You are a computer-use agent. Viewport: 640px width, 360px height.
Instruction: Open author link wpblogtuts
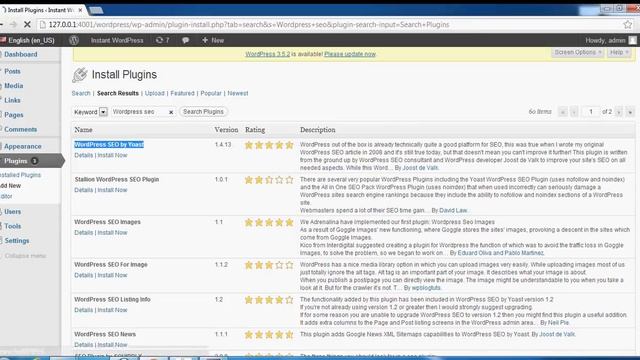pos(426,288)
